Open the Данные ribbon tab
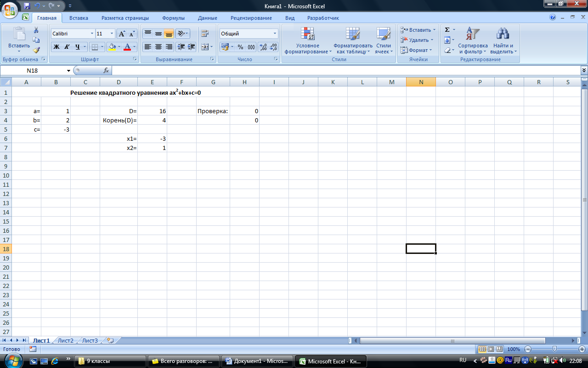 208,18
